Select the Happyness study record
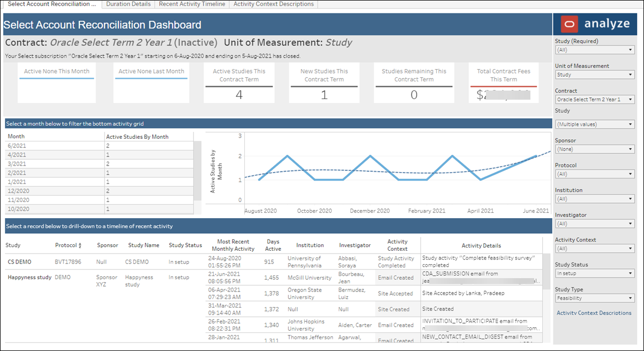Viewport: 644px width, 351px height. click(x=29, y=278)
